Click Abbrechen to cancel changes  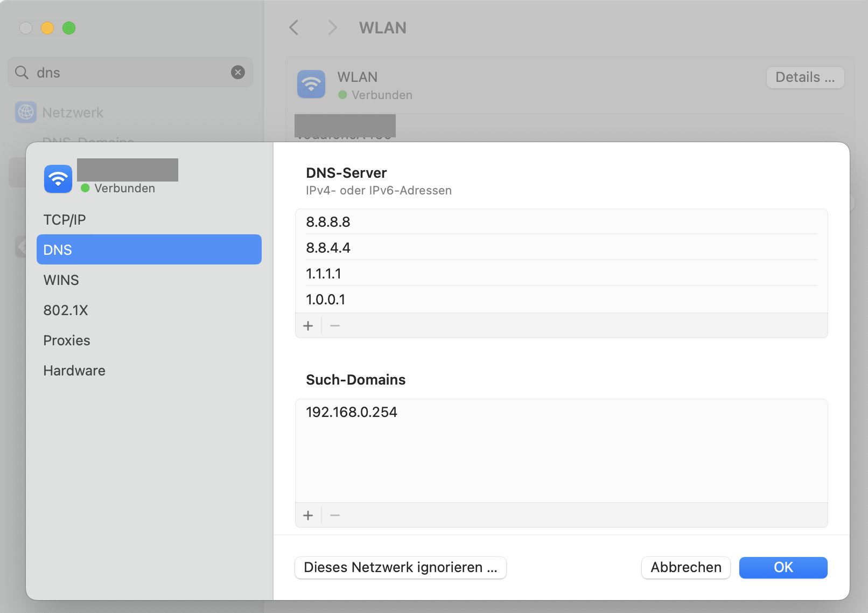(685, 568)
